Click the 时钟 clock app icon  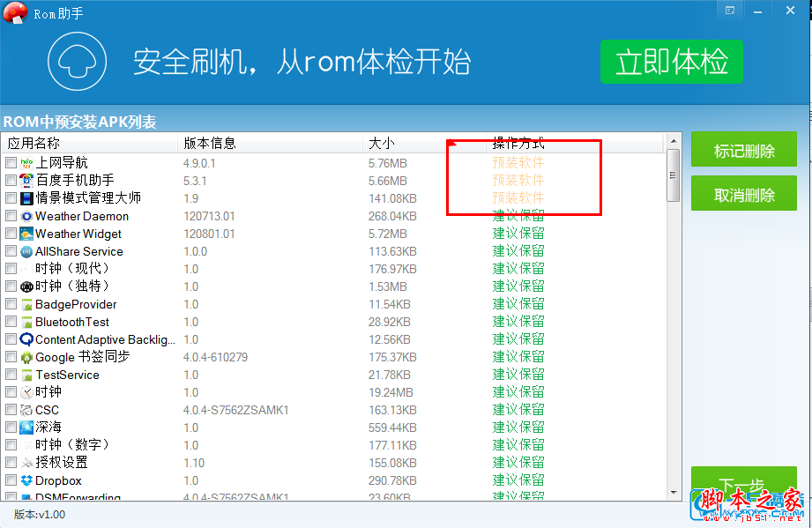[x=26, y=392]
